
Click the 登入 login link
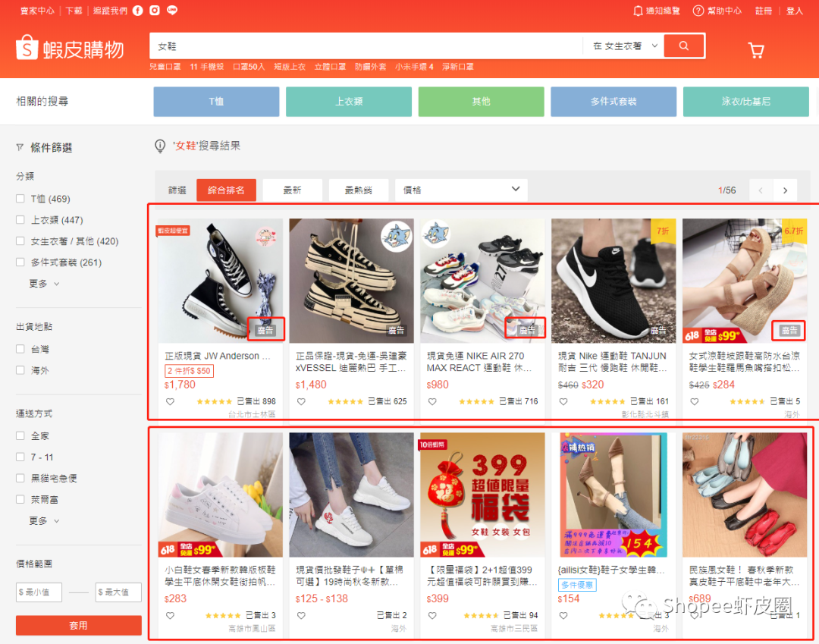click(x=795, y=11)
